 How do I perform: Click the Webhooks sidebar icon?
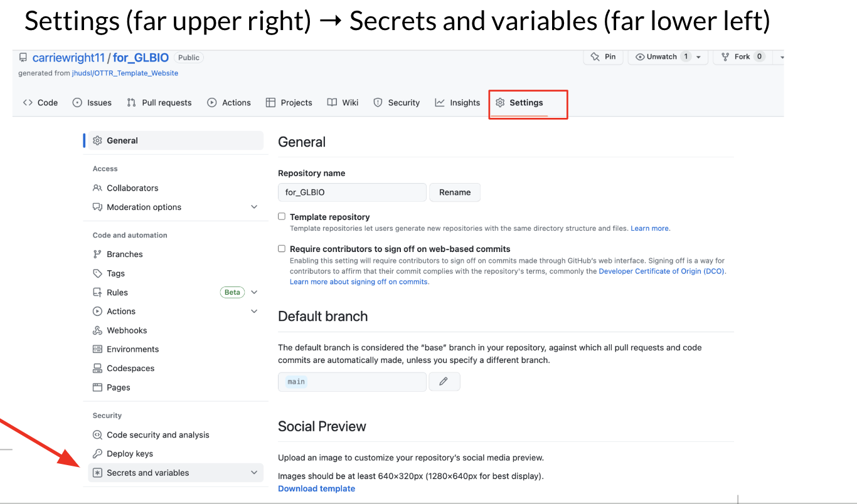tap(97, 330)
